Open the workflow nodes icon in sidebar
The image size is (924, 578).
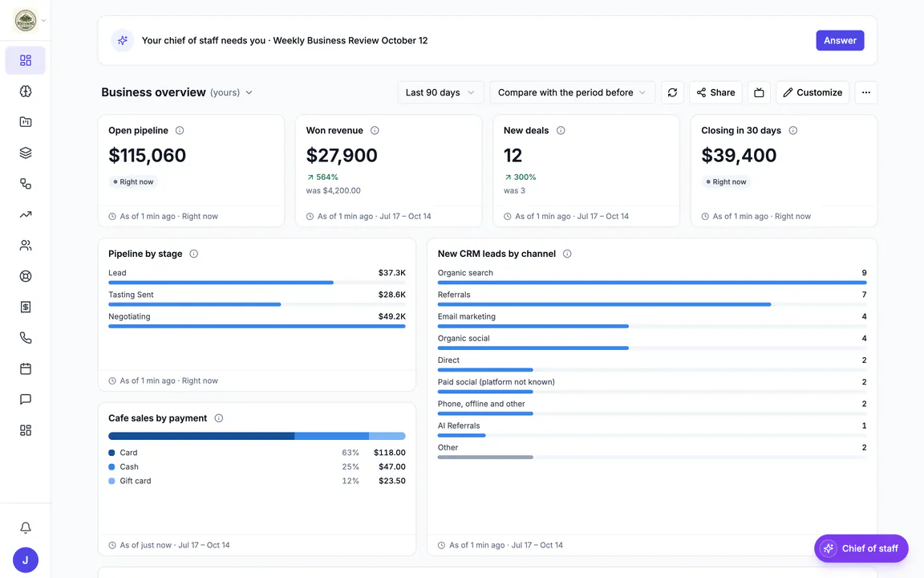click(26, 183)
